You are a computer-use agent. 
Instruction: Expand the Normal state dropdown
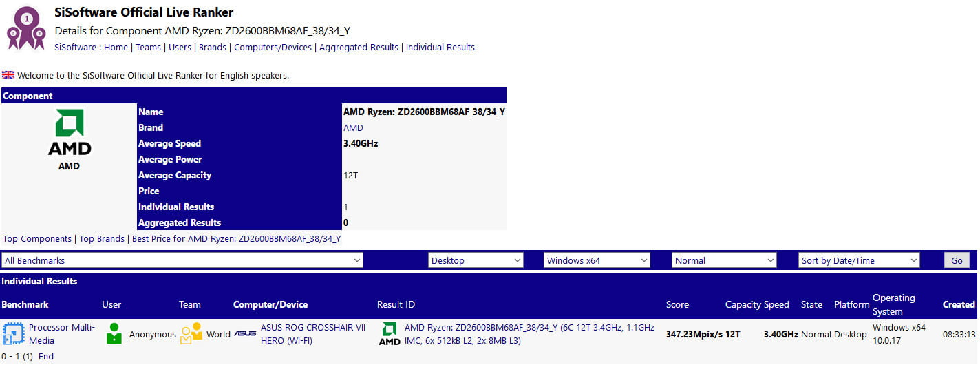click(x=724, y=260)
